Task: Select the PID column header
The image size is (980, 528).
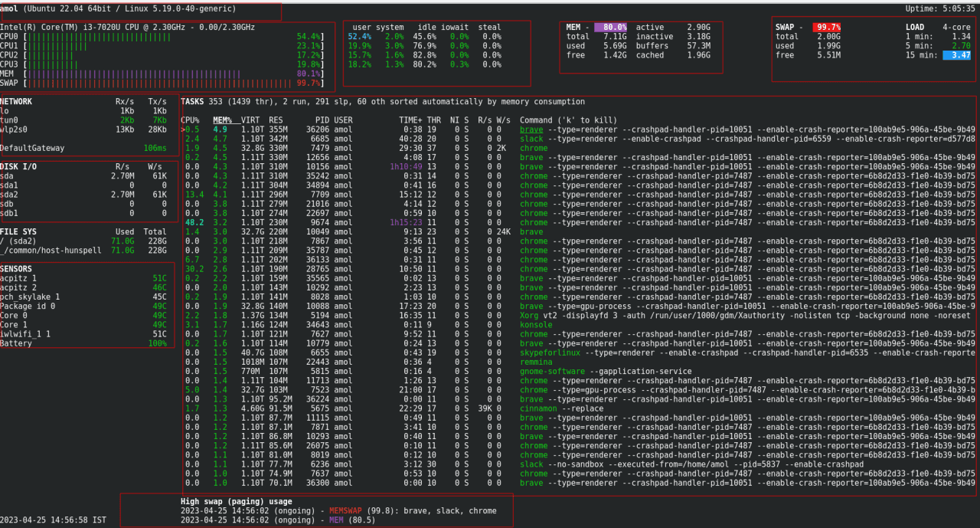Action: (x=322, y=120)
